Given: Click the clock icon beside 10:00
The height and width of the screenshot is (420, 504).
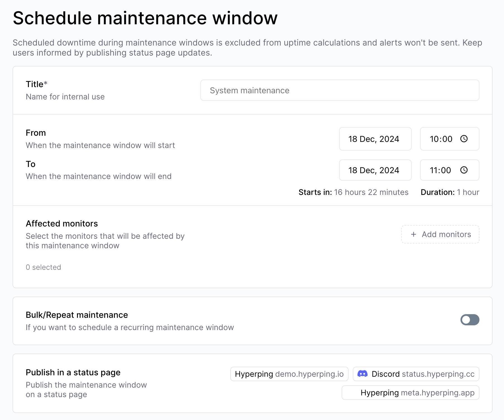Looking at the screenshot, I should coord(464,139).
